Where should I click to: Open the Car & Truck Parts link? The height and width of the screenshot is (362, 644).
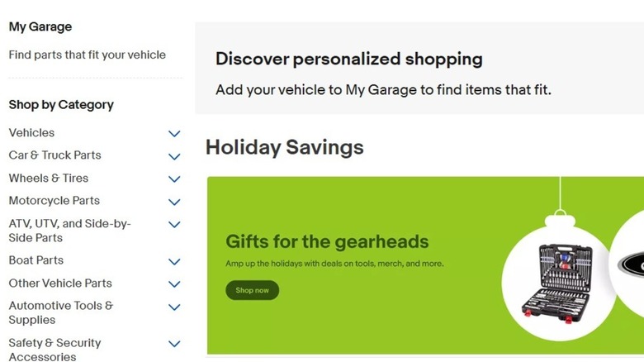coord(54,155)
